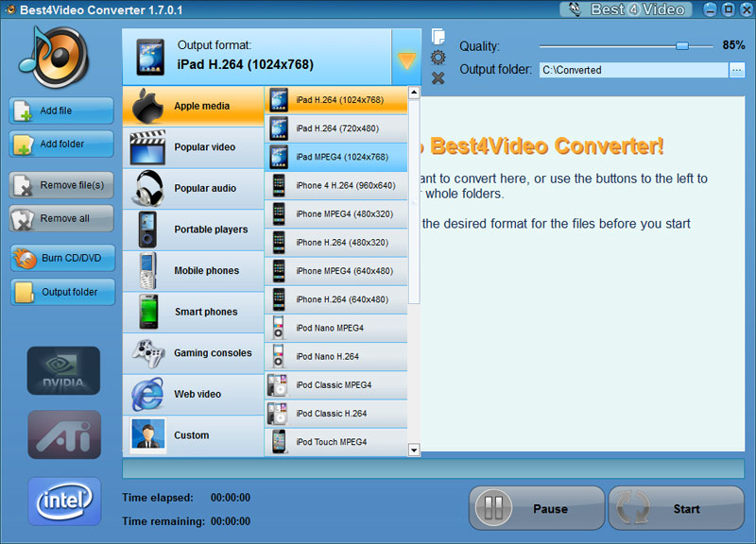756x544 pixels.
Task: Click the conversion progress bar
Action: point(434,468)
